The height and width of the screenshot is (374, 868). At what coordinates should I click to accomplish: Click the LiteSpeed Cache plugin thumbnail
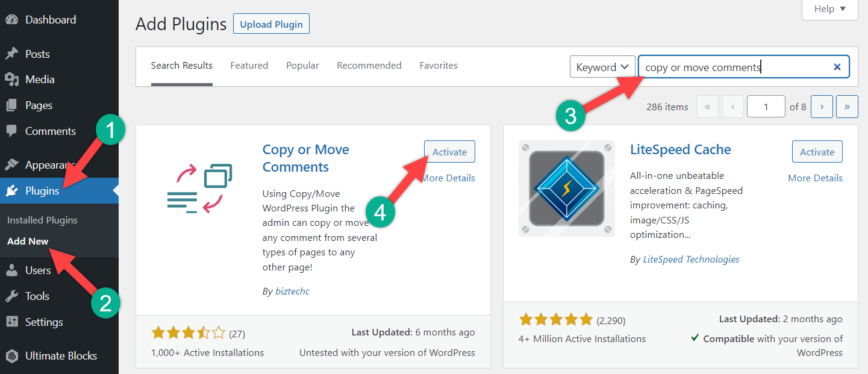click(567, 189)
